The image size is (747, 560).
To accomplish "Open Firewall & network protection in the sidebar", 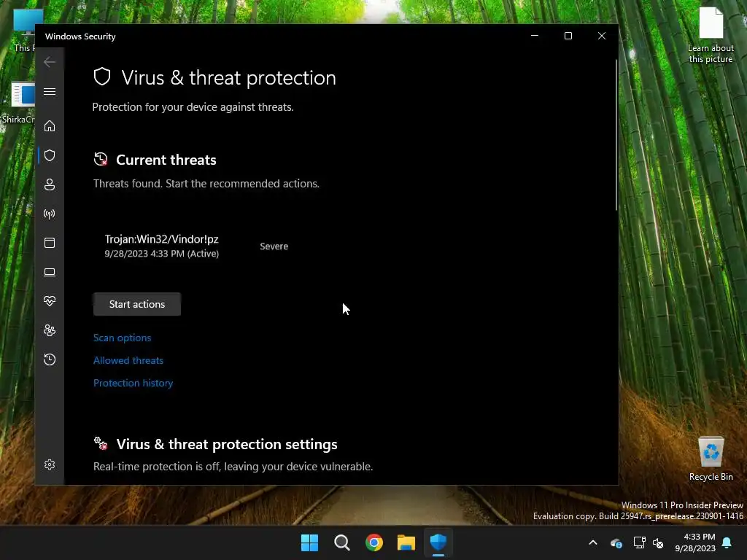I will 50,214.
